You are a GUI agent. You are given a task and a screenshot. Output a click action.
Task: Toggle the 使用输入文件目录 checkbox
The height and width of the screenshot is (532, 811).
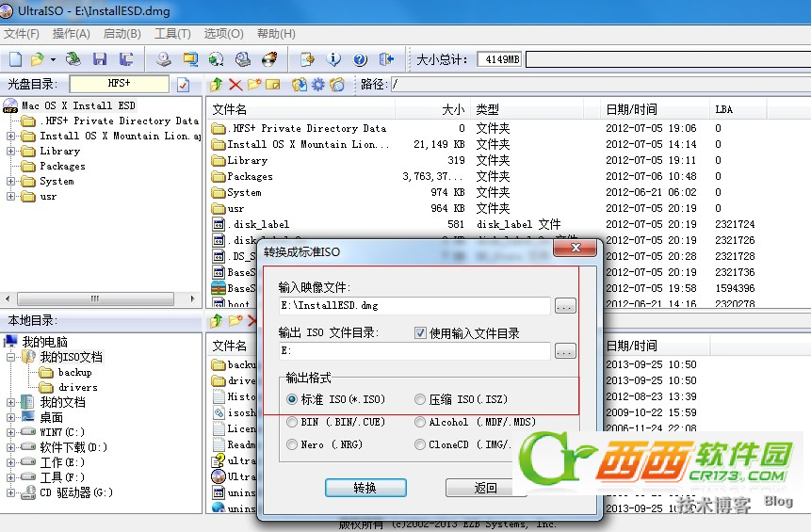[420, 333]
